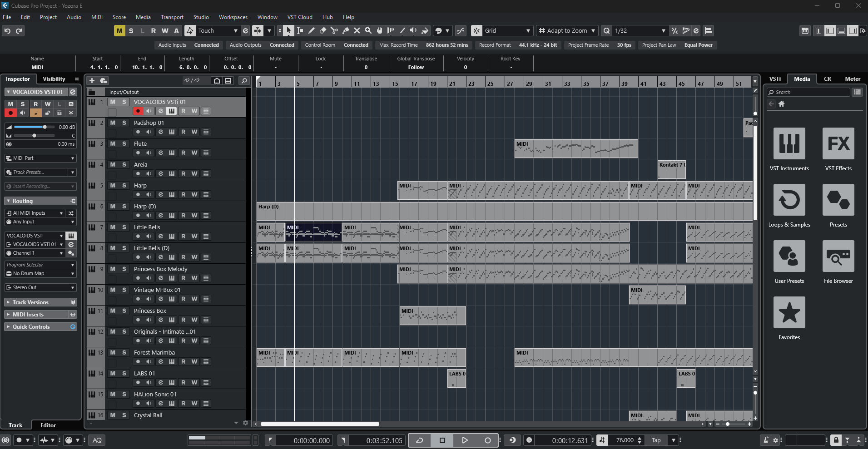This screenshot has width=868, height=449.
Task: Click the transport Record button
Action: point(487,440)
